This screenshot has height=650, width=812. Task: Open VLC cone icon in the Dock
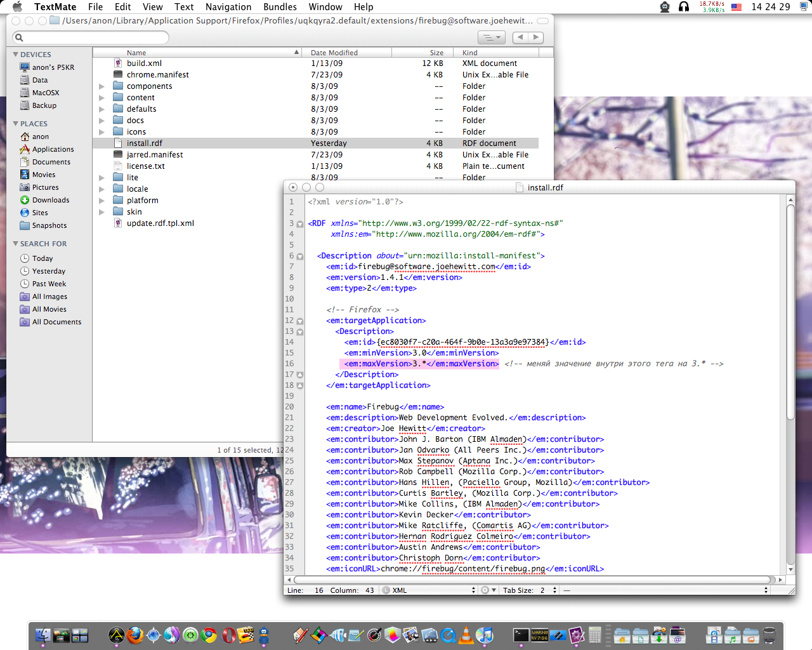click(466, 635)
